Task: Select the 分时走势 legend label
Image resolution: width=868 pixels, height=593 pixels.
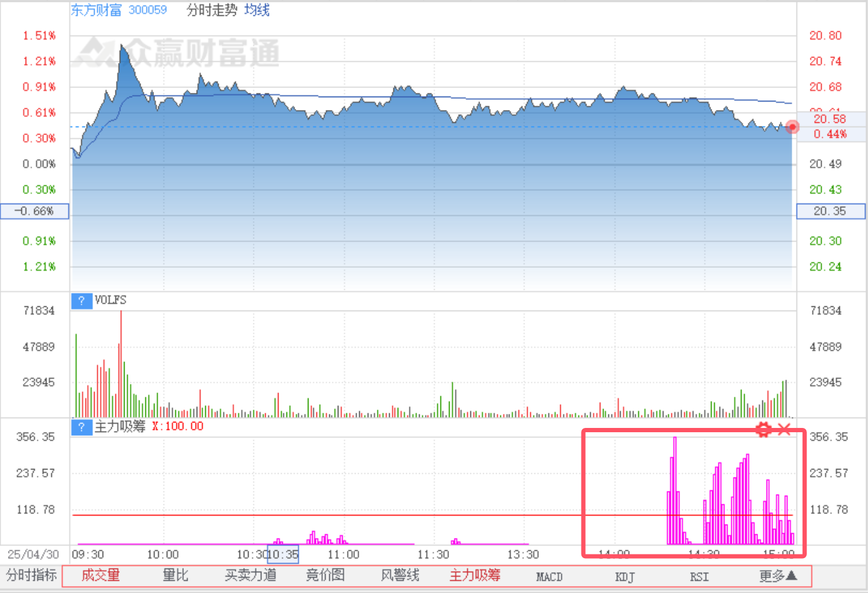Action: click(x=211, y=10)
